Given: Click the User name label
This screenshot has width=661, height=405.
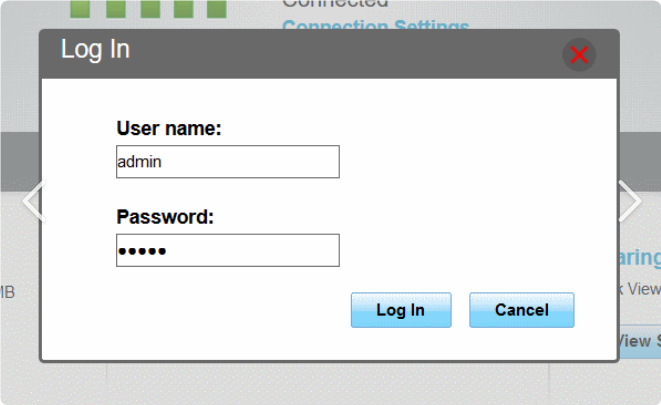Looking at the screenshot, I should click(x=169, y=128).
